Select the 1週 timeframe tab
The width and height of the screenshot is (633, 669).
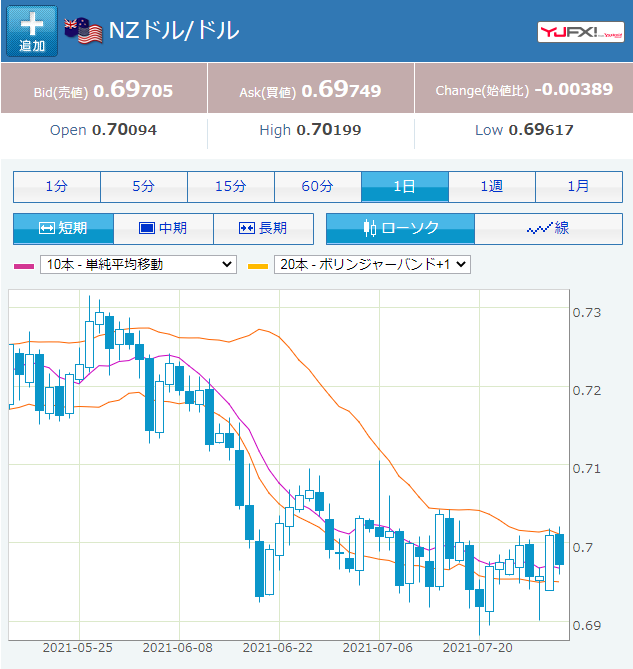tap(492, 186)
